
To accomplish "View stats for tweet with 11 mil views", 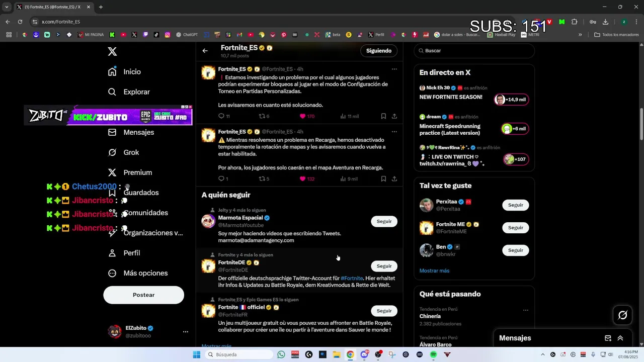I will [x=350, y=116].
